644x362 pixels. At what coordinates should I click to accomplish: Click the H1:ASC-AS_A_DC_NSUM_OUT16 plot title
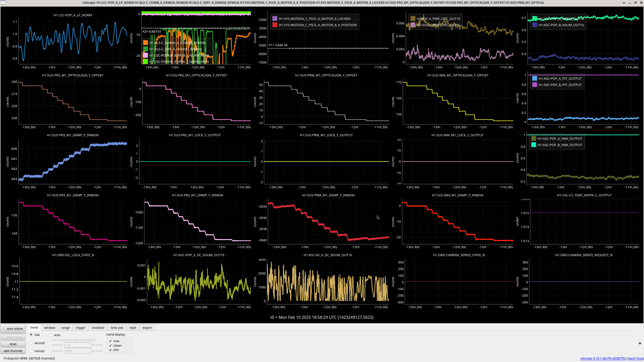328,255
